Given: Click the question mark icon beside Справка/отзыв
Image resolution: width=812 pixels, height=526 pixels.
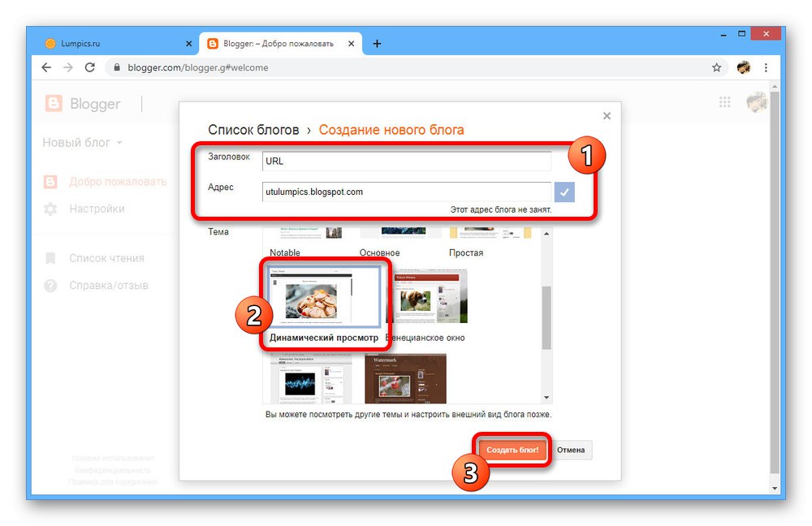Looking at the screenshot, I should click(50, 285).
